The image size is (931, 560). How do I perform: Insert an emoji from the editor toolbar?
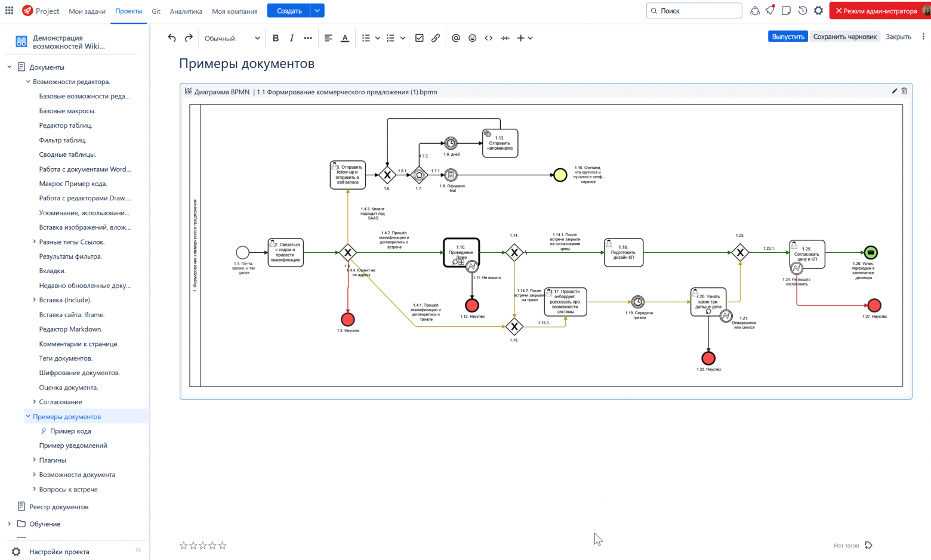pyautogui.click(x=472, y=38)
